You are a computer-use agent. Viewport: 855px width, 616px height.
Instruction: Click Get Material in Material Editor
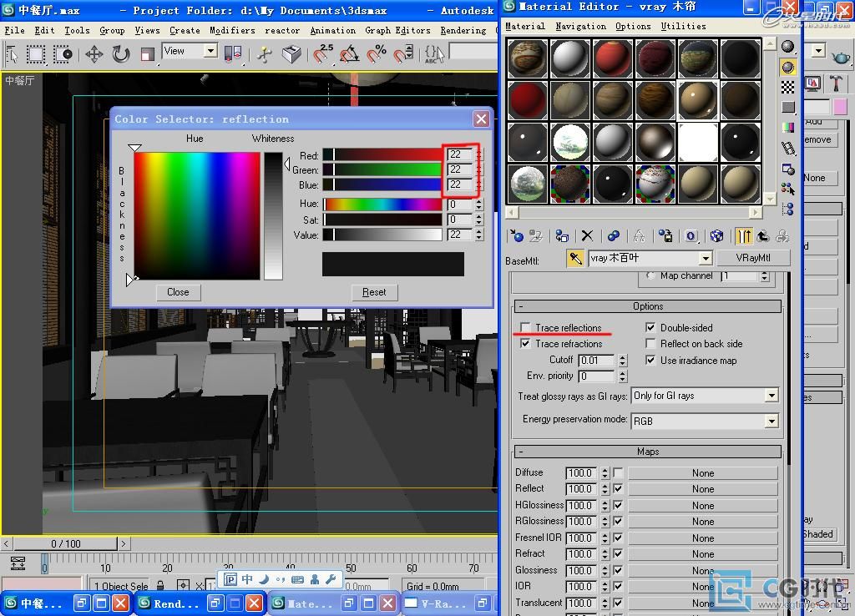click(x=516, y=236)
